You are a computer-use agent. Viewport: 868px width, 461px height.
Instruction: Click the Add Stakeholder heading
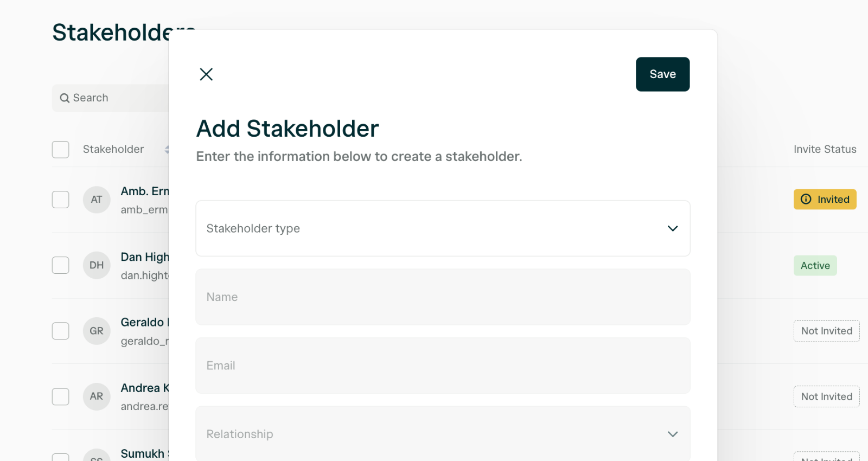(x=288, y=129)
